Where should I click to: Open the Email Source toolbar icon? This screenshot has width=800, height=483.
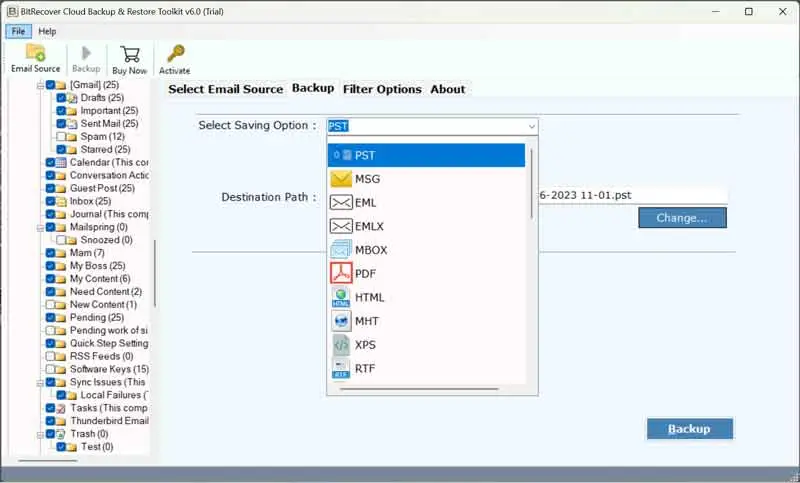[x=35, y=58]
